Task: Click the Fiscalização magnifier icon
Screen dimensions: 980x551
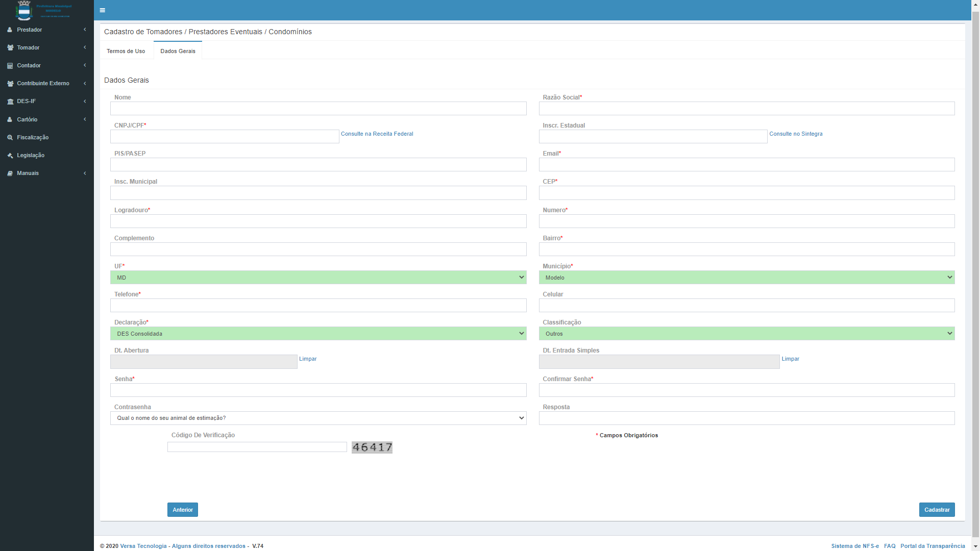Action: [10, 138]
